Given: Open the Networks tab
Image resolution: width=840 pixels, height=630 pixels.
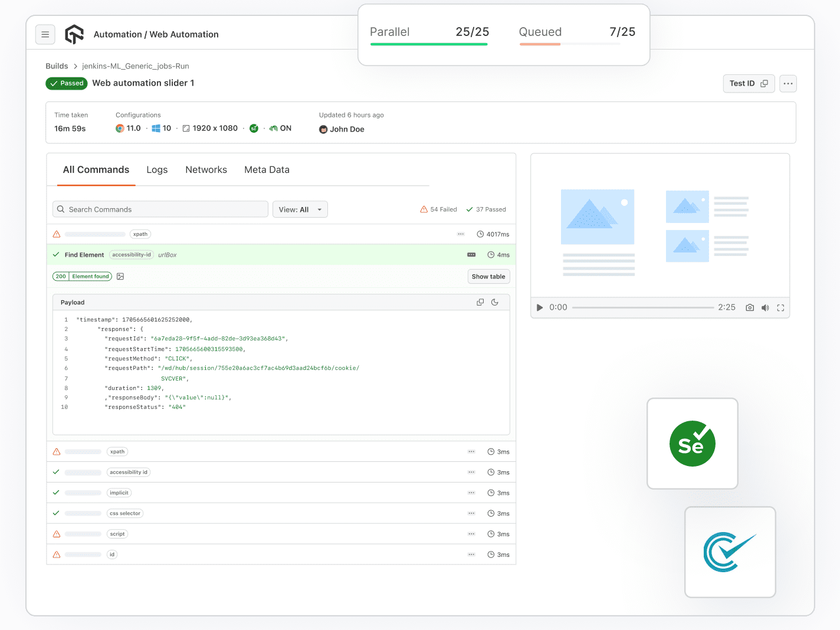Looking at the screenshot, I should (206, 170).
